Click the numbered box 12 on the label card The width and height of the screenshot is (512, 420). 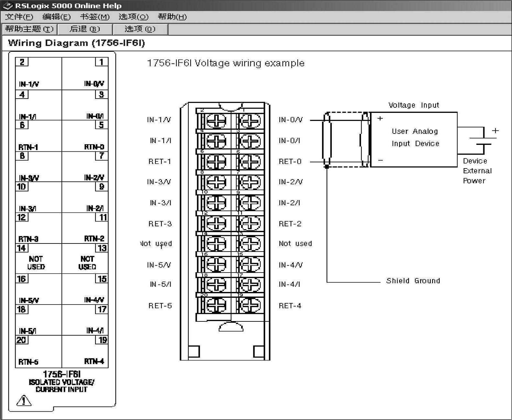click(x=22, y=217)
